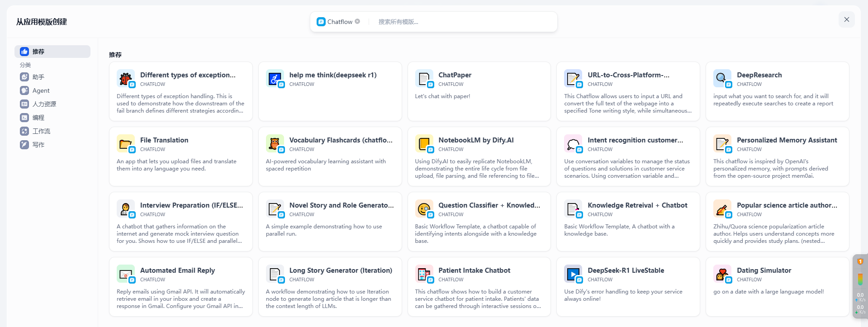Click the Vocabulary Flashcards owl icon

(x=275, y=144)
